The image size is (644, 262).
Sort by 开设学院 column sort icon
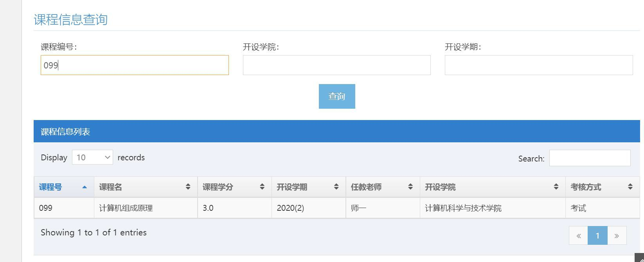pos(556,187)
